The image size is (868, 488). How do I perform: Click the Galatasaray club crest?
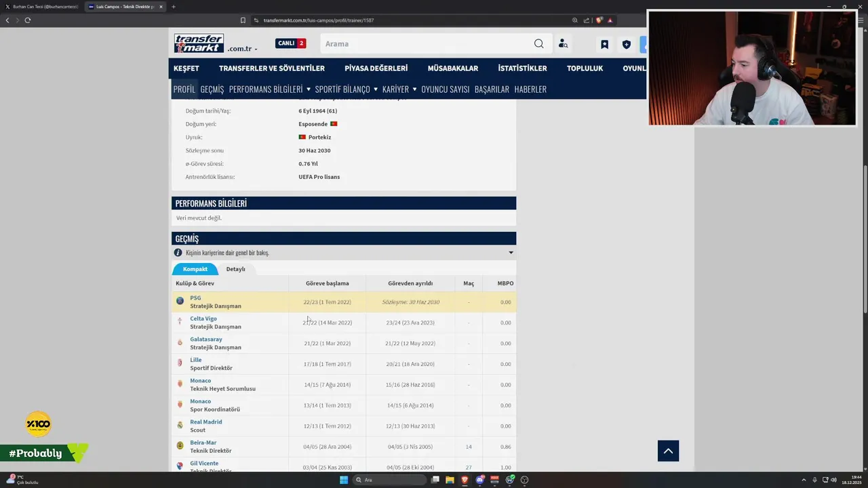click(x=180, y=342)
